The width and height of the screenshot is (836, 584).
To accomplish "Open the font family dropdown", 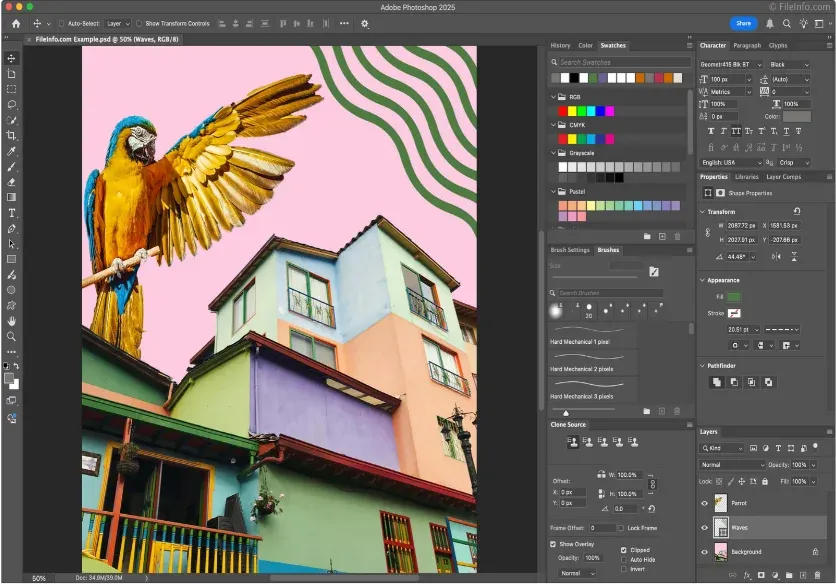I will click(731, 65).
